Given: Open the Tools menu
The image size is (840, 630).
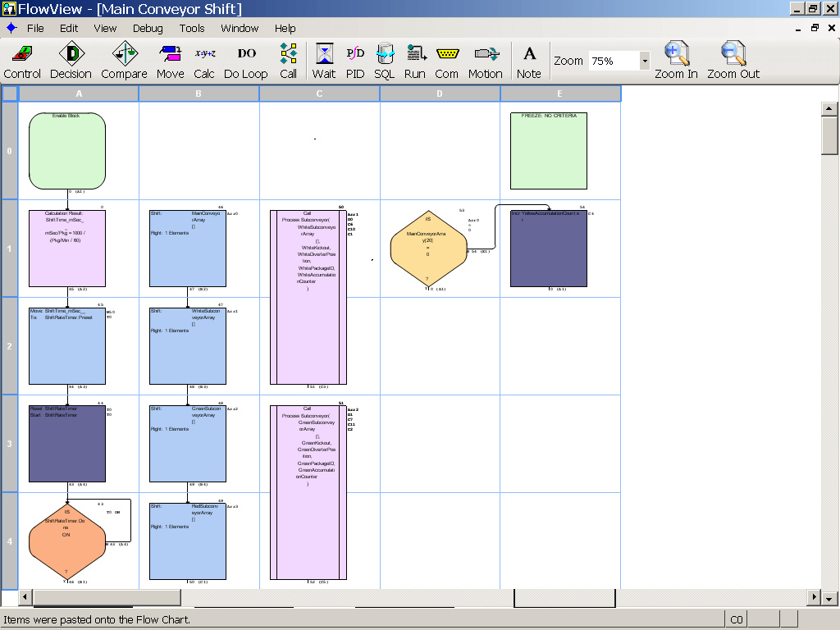Looking at the screenshot, I should (192, 28).
